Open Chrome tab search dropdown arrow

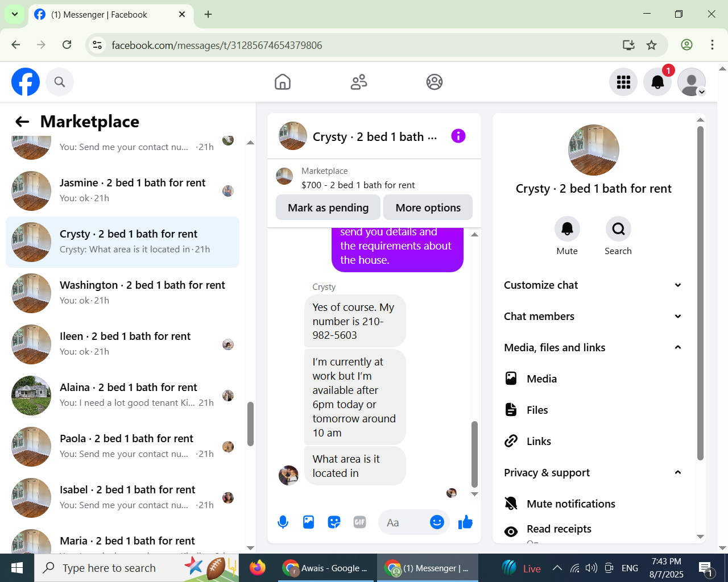[x=14, y=14]
